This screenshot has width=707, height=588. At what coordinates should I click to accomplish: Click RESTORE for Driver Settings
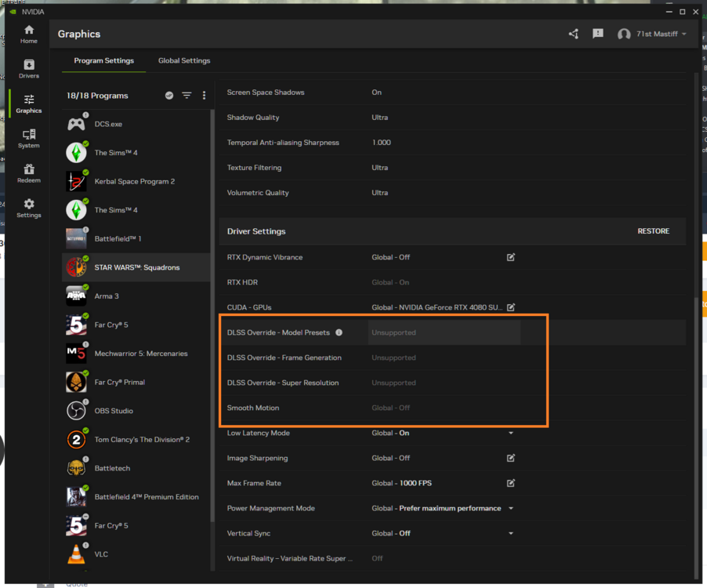[654, 230]
